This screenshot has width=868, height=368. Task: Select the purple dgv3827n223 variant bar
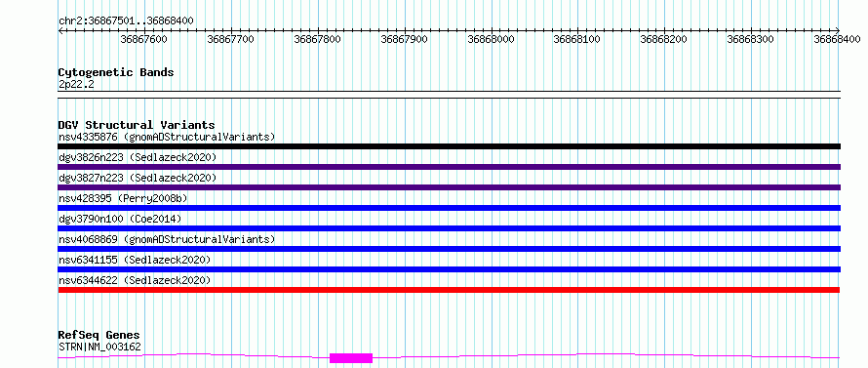449,187
